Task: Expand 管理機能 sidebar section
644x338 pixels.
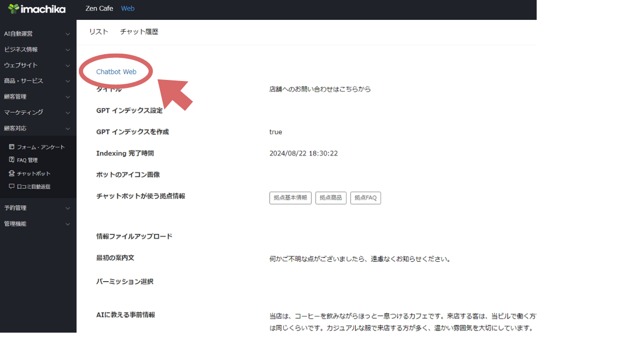Action: tap(38, 224)
